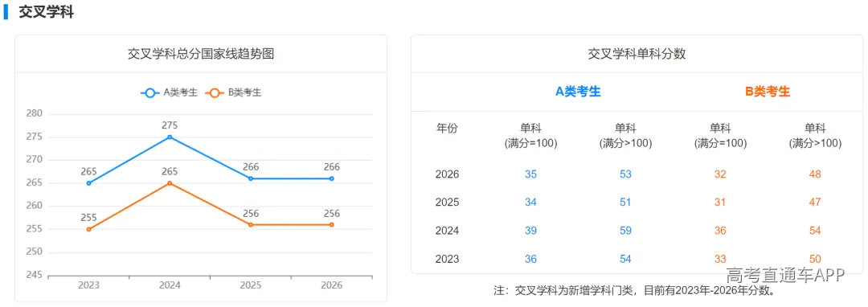Image resolution: width=868 pixels, height=307 pixels.
Task: Click the value 35 in the 2026 row
Action: (x=531, y=174)
